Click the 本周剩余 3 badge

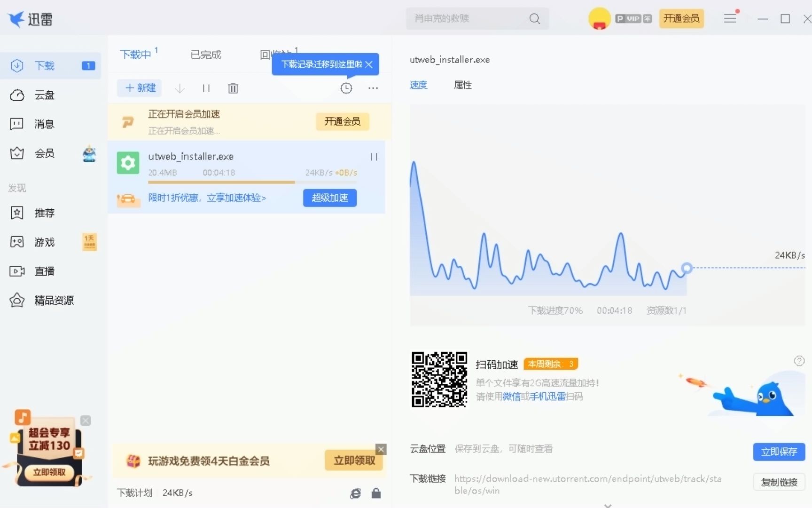click(551, 364)
